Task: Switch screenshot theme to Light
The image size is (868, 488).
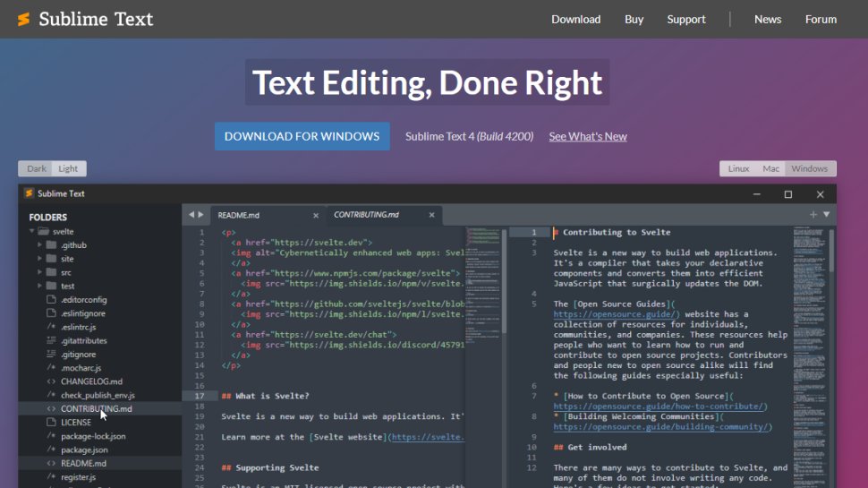Action: [x=68, y=168]
